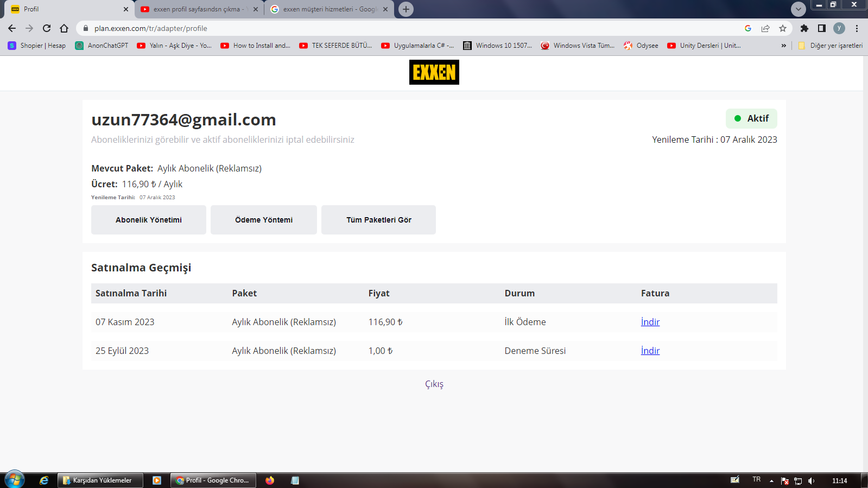This screenshot has height=488, width=868.
Task: Open the Windows Vista Tüm... bookmark
Action: 578,46
